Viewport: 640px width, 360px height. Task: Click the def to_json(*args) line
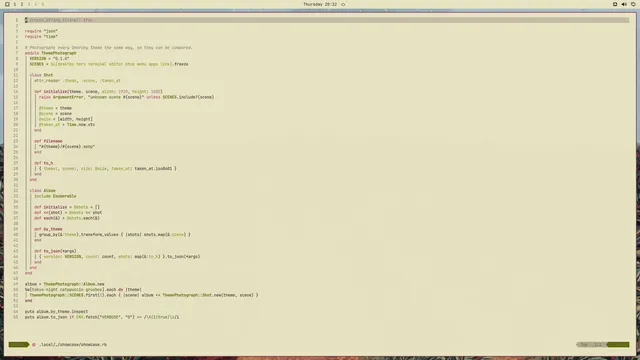[55, 251]
